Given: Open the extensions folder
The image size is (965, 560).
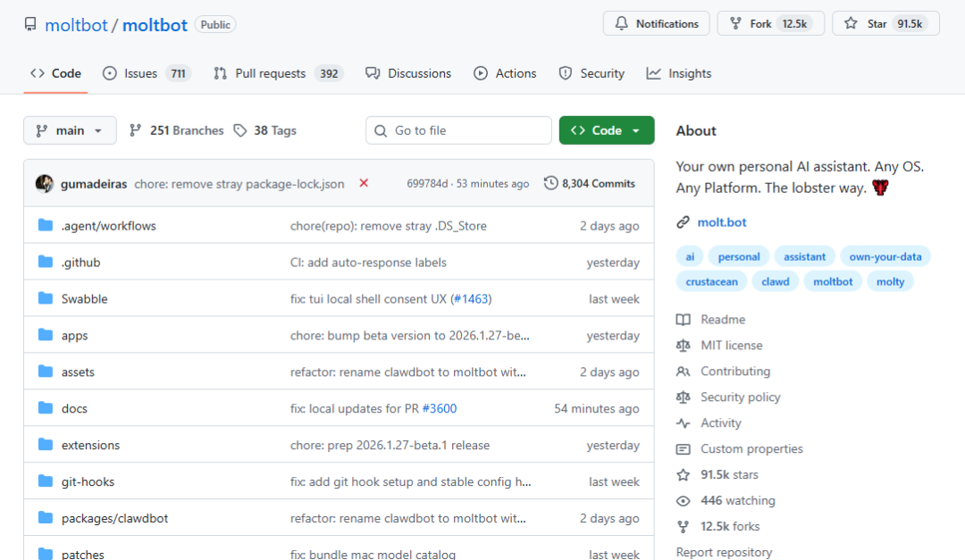Looking at the screenshot, I should click(90, 445).
